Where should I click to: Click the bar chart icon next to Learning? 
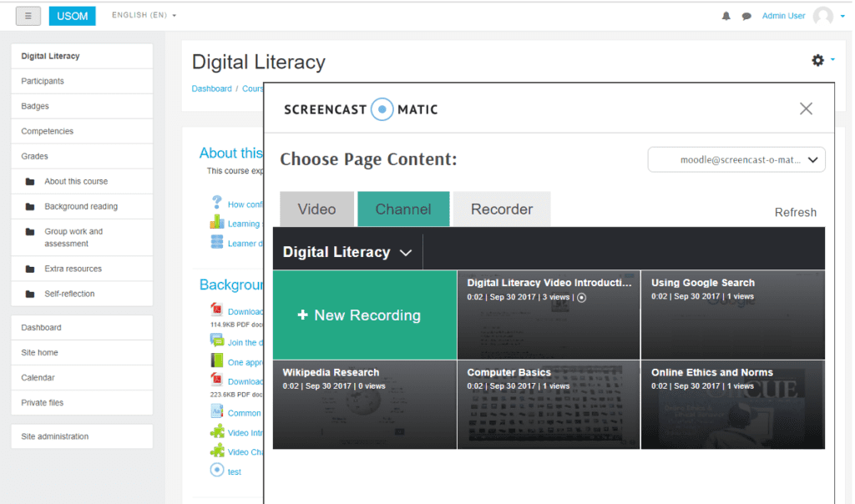pos(216,222)
